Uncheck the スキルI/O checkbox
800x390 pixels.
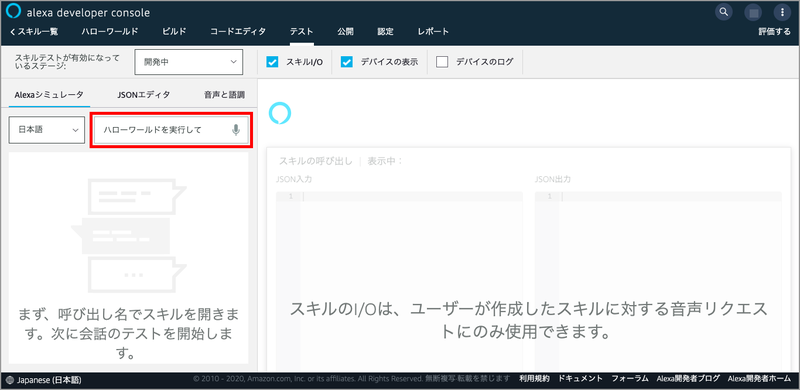(x=272, y=62)
